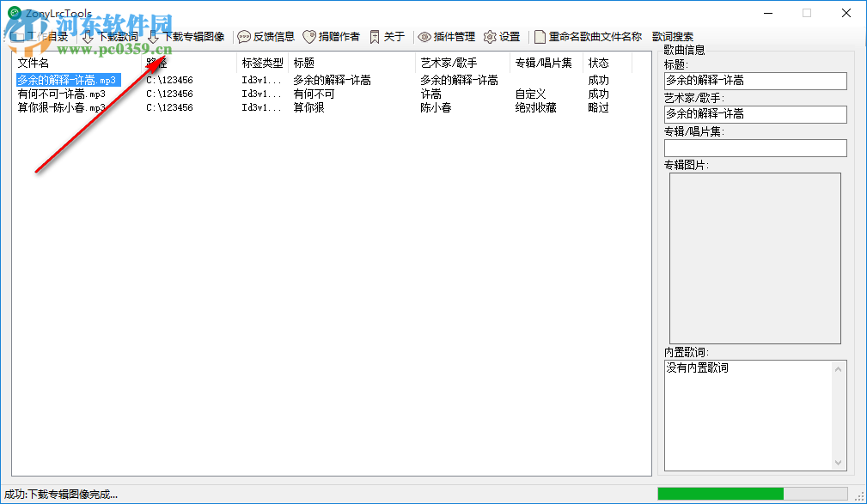Click the 艺术家/歌手 artist input field
Viewport: 867px width, 504px height.
pyautogui.click(x=754, y=114)
